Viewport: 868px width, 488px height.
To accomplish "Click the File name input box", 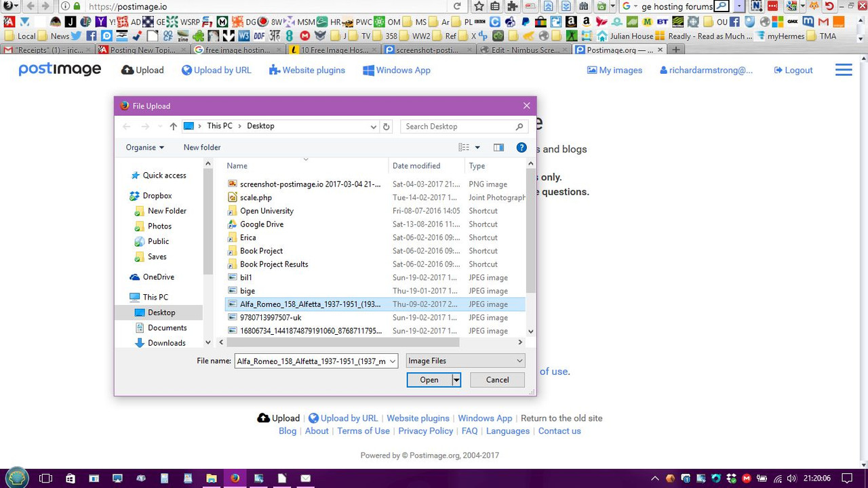I will tap(316, 361).
